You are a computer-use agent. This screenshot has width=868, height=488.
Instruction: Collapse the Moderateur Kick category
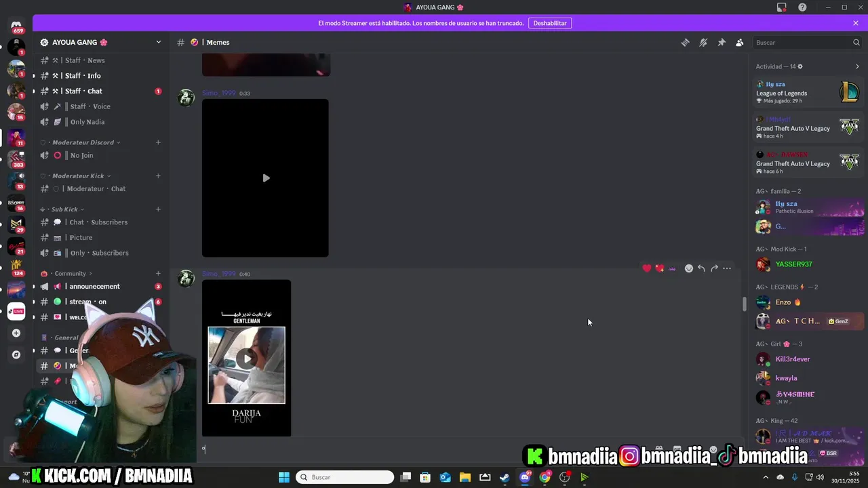click(79, 176)
